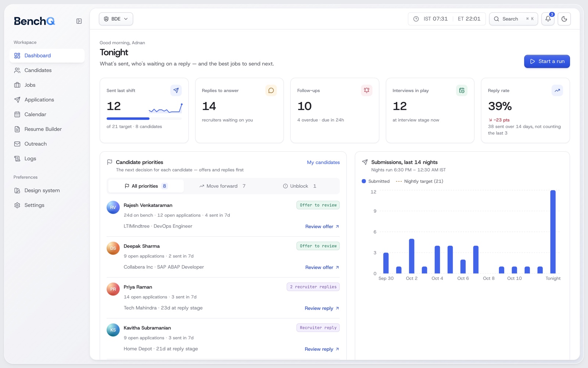Open Logs in the sidebar
588x368 pixels.
pyautogui.click(x=47, y=159)
